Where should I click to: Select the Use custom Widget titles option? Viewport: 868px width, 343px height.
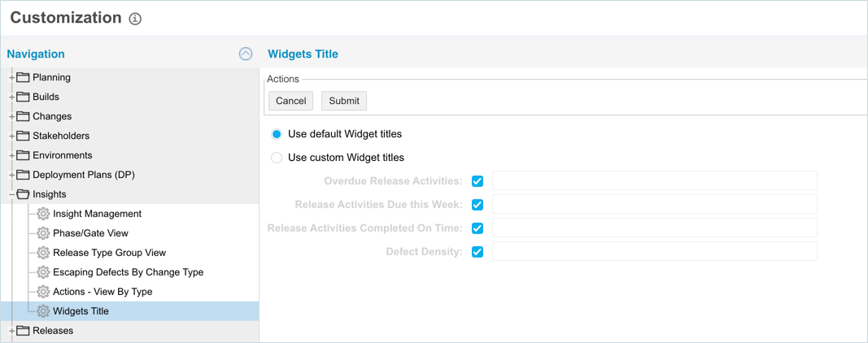tap(277, 158)
